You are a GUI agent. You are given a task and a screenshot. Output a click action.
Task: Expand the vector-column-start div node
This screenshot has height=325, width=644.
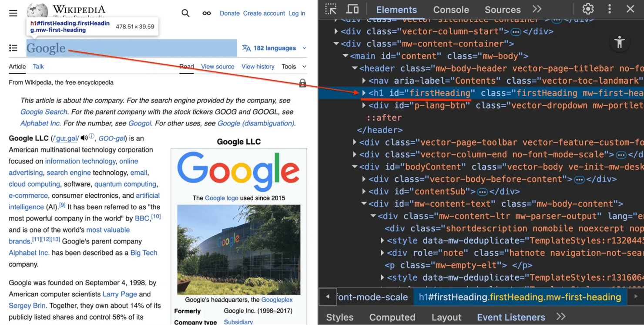pos(336,31)
